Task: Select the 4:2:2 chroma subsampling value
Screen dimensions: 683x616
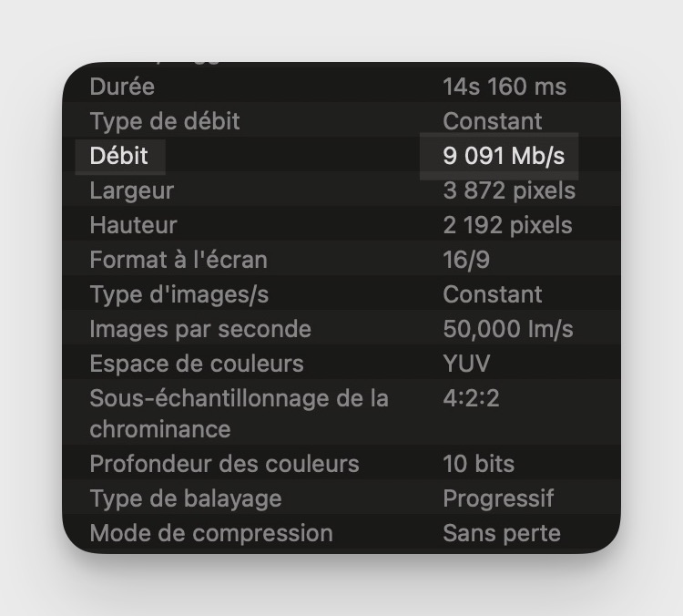Action: click(471, 398)
